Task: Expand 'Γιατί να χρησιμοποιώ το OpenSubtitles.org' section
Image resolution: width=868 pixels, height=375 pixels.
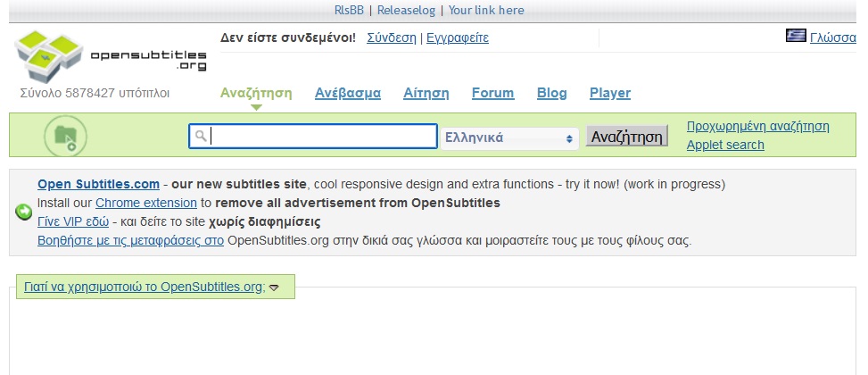Action: [151, 287]
